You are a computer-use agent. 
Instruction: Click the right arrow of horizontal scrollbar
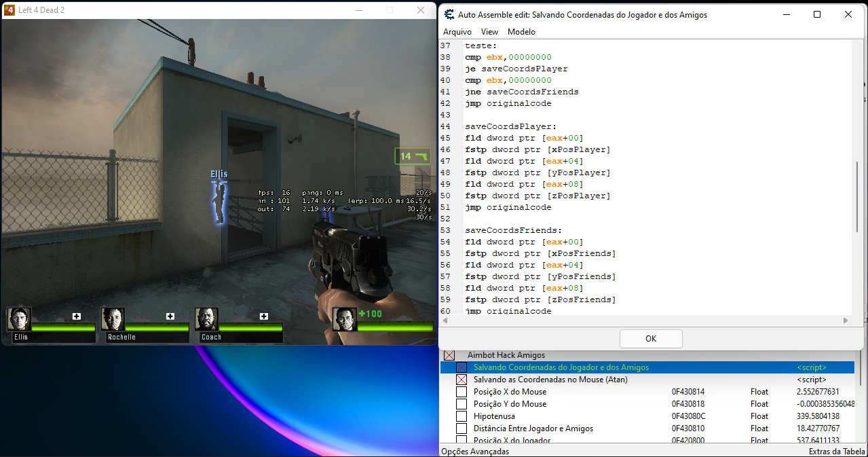point(846,320)
